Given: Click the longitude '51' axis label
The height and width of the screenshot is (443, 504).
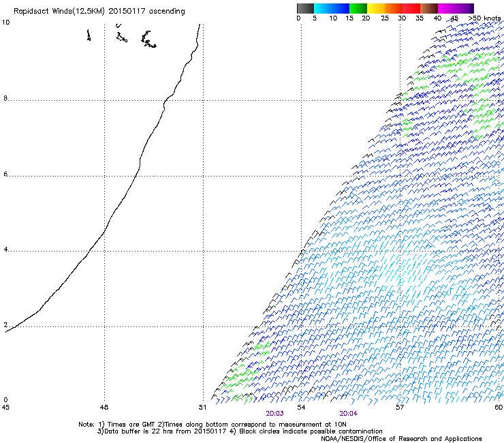Looking at the screenshot, I should [x=202, y=408].
